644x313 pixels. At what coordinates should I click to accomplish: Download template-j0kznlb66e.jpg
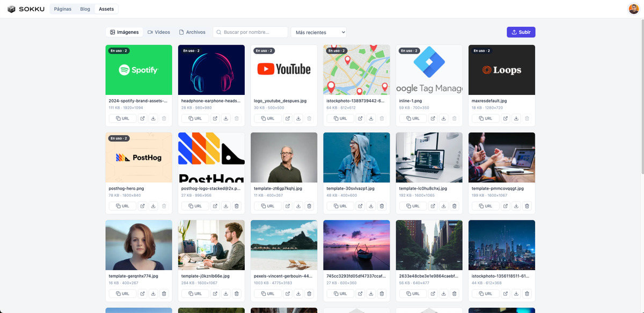[x=226, y=294]
